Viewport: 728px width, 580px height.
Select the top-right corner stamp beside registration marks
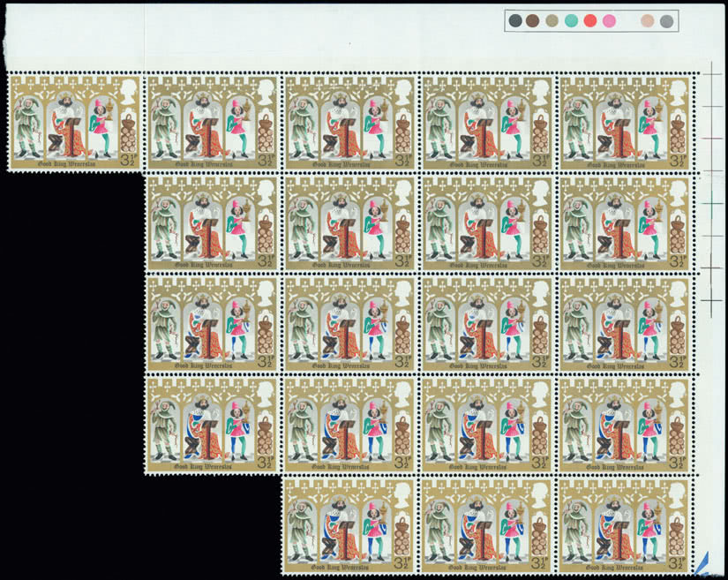click(x=627, y=123)
